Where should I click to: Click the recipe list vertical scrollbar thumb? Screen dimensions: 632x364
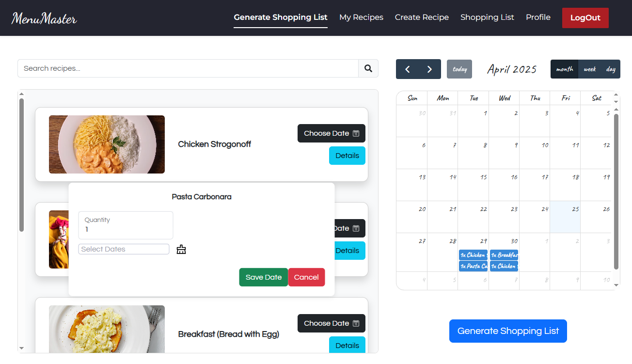(x=21, y=165)
